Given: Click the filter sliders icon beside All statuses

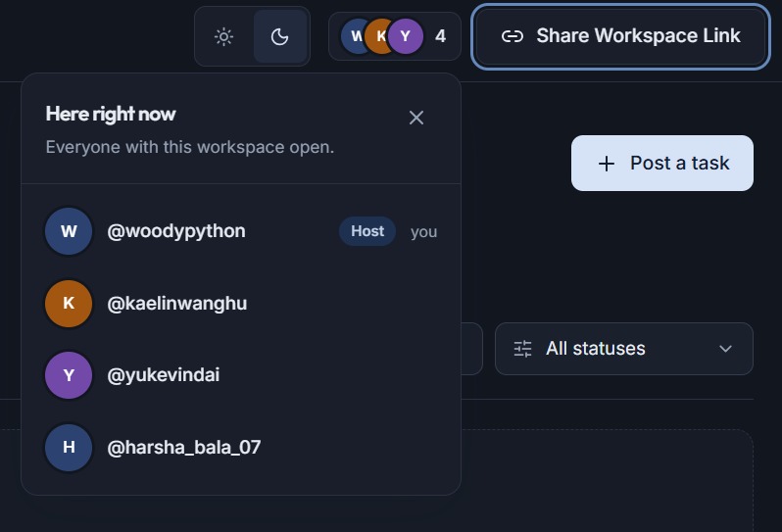Looking at the screenshot, I should pyautogui.click(x=522, y=349).
